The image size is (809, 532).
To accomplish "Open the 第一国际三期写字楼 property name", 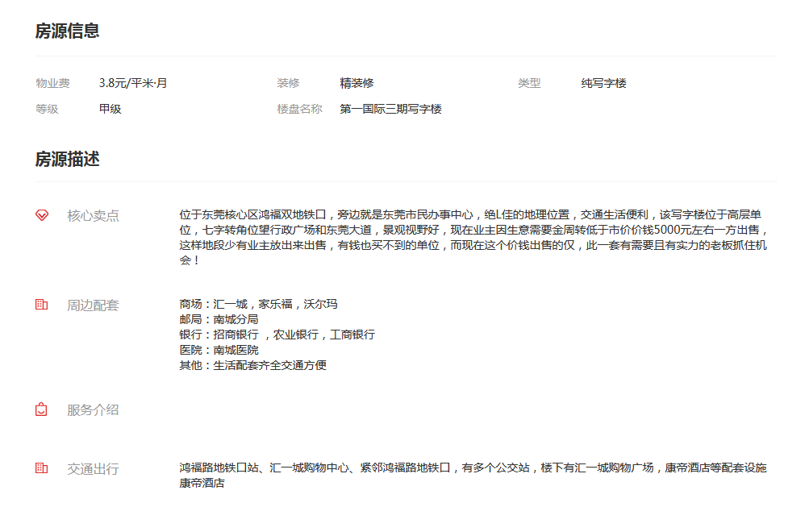I will click(390, 109).
